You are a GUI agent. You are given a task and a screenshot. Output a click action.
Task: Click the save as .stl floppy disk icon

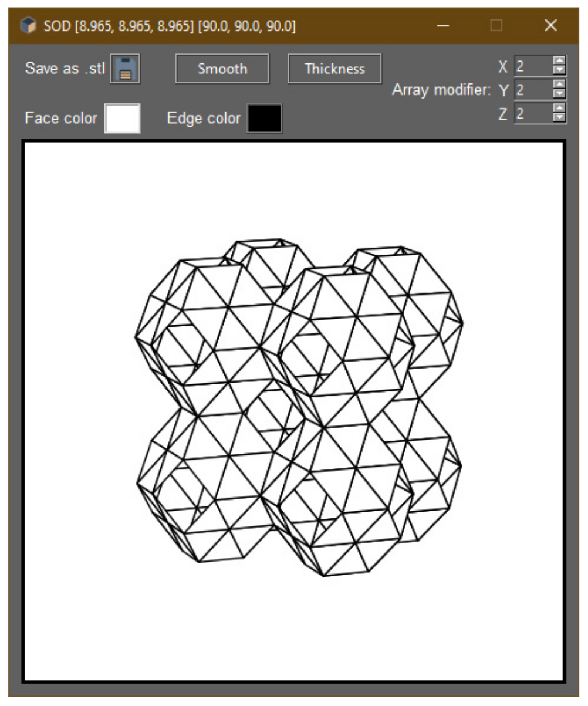124,69
